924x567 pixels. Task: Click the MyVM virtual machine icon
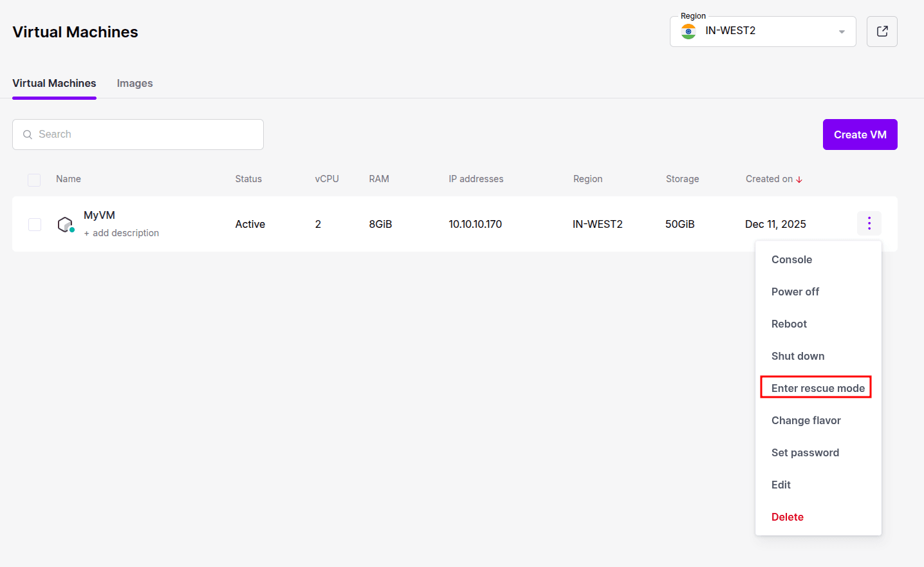66,224
